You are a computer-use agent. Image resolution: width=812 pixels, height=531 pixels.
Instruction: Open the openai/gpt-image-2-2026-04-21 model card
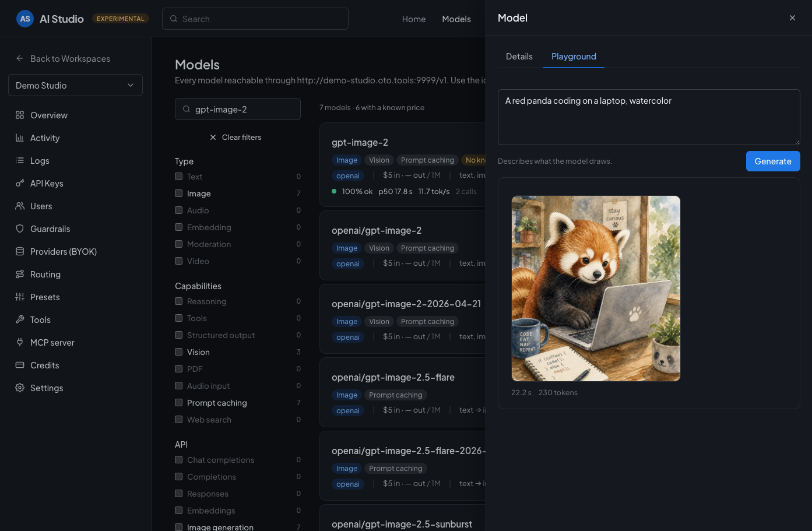click(x=403, y=319)
